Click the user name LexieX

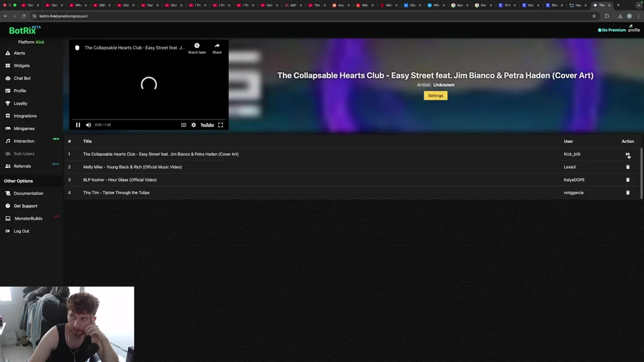pos(570,167)
